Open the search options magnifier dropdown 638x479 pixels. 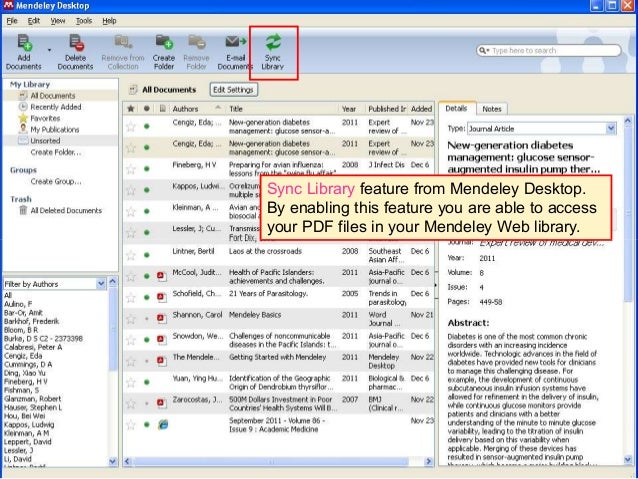484,50
